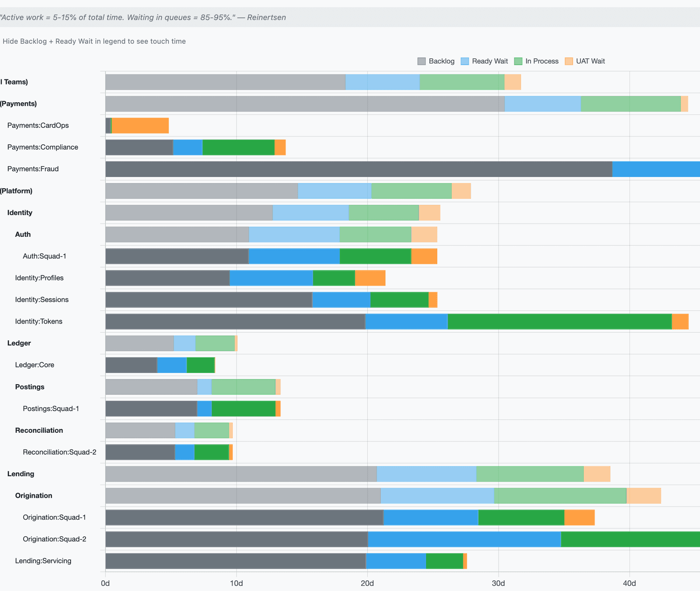Click the Reinertsen quote at the top
Image resolution: width=700 pixels, height=591 pixels.
143,18
